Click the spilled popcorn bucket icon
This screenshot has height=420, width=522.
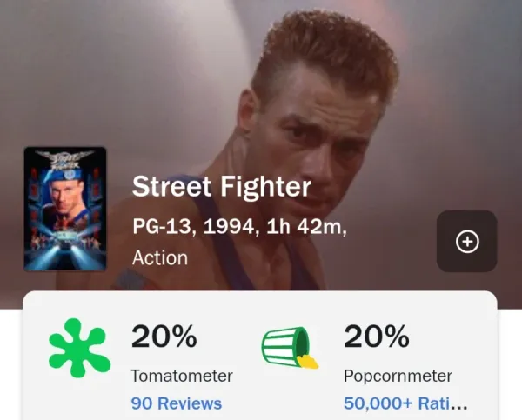tap(290, 347)
